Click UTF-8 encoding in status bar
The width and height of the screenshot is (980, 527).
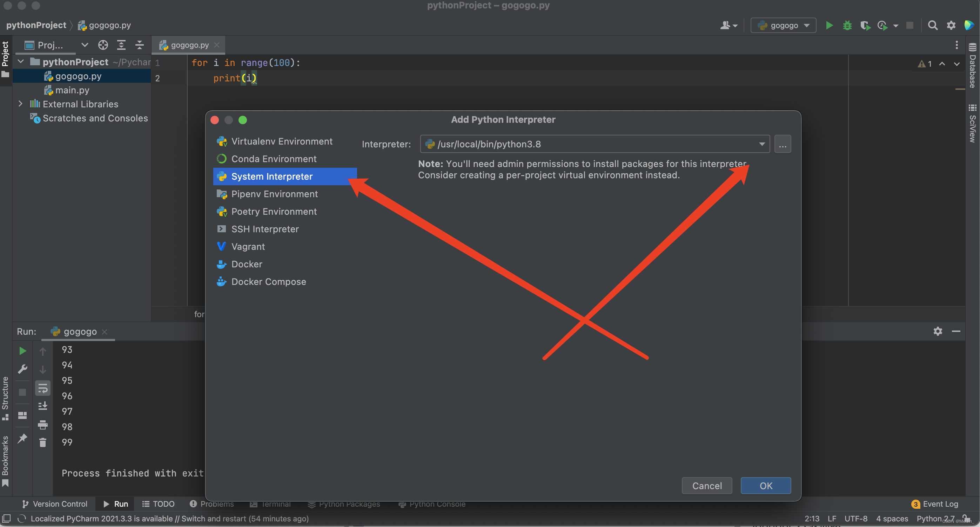coord(855,518)
